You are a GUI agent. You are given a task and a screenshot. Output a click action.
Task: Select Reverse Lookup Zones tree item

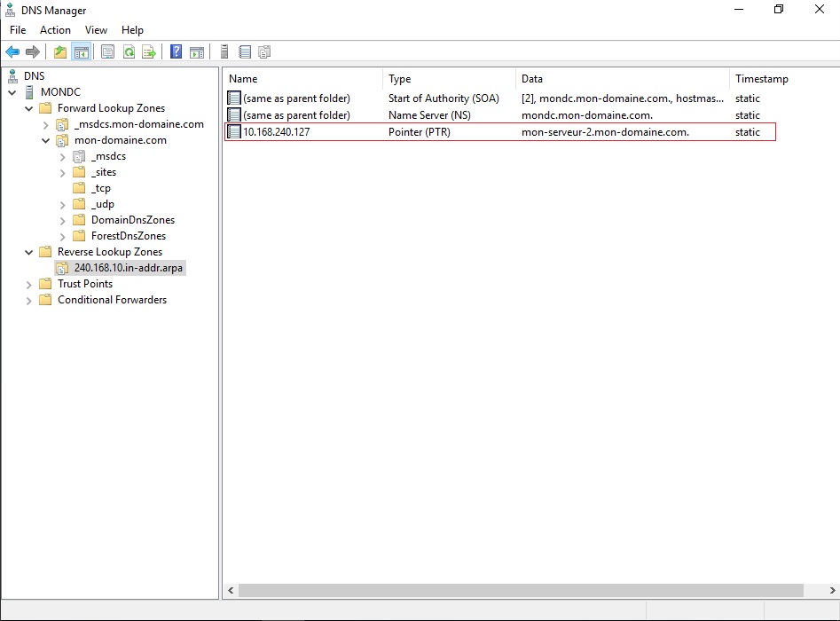[x=110, y=252]
